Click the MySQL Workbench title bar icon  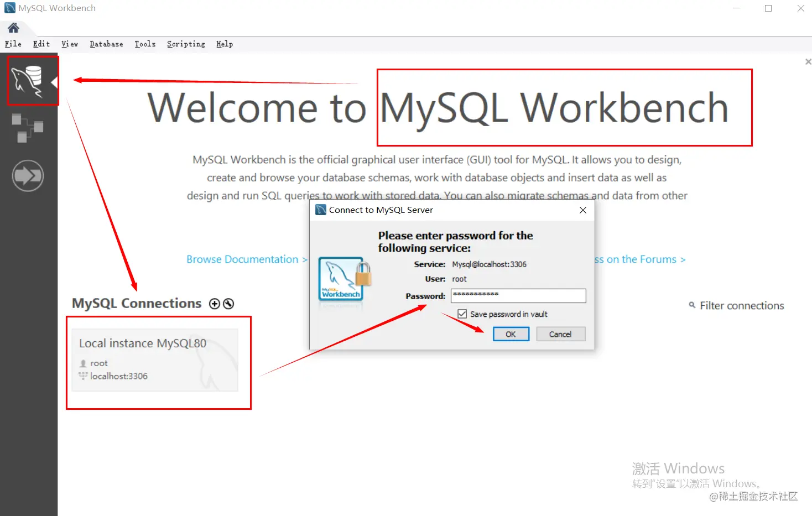coord(8,8)
